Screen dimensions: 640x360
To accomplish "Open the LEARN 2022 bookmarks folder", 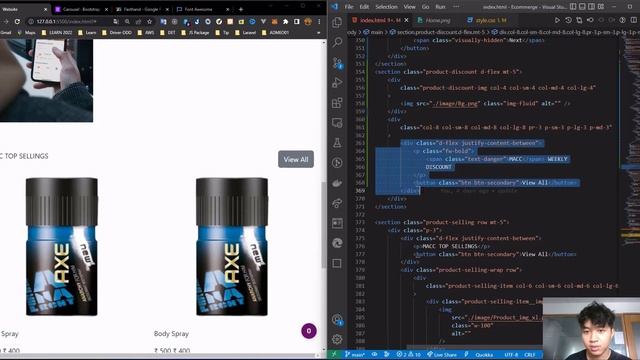I will [x=57, y=33].
